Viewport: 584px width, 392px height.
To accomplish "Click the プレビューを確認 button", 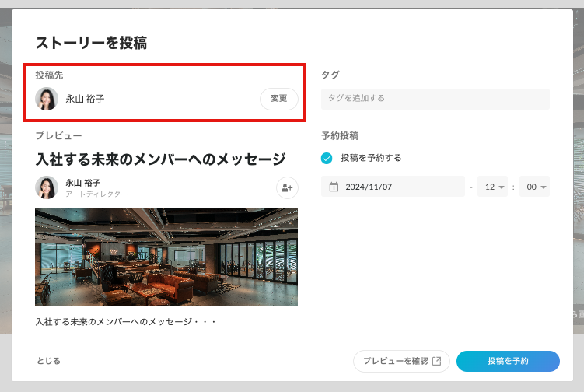I will [x=401, y=361].
